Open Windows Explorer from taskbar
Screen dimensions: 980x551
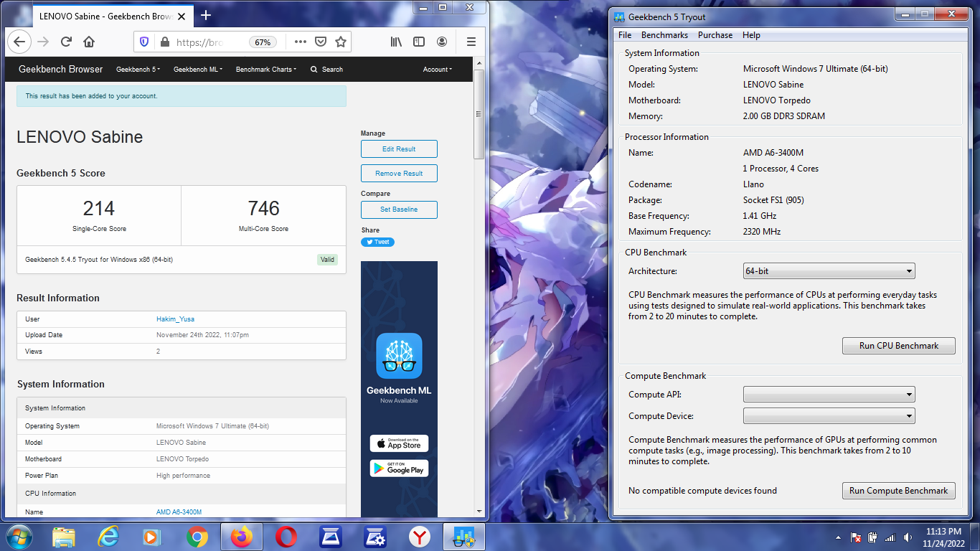coord(64,537)
